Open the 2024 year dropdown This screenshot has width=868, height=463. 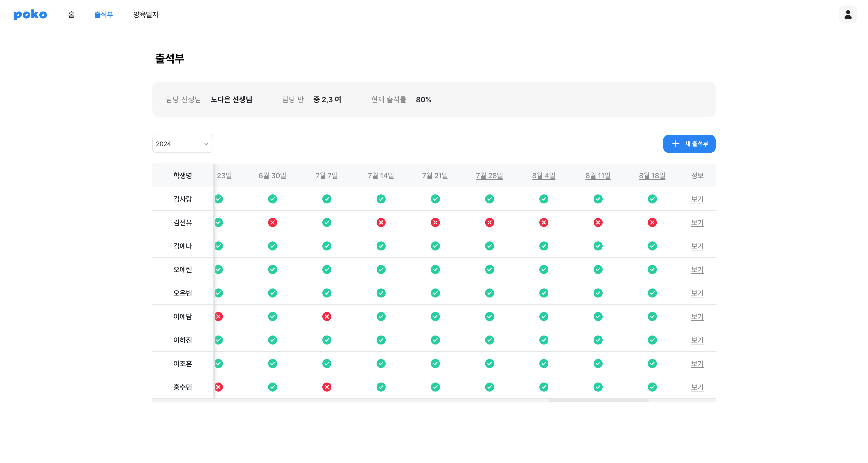point(182,144)
